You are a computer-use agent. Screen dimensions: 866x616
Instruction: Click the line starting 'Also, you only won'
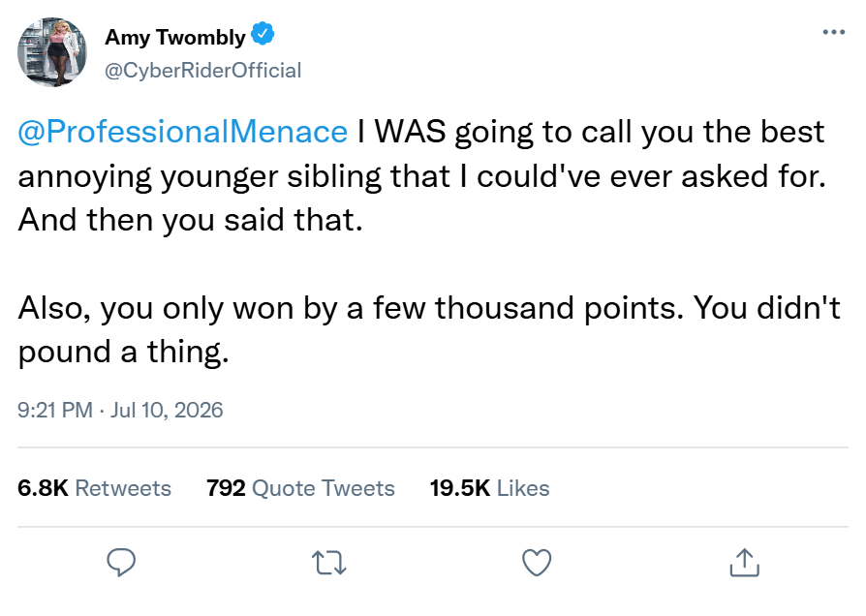[429, 308]
